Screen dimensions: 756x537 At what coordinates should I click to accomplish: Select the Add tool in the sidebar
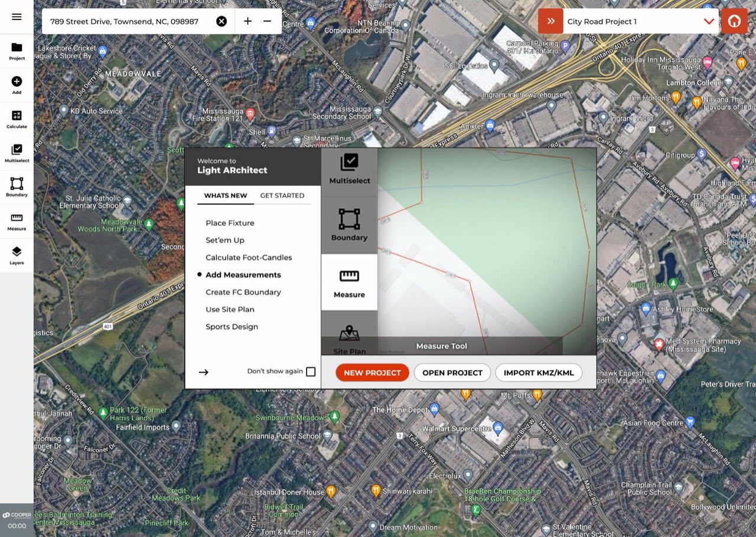(x=17, y=86)
